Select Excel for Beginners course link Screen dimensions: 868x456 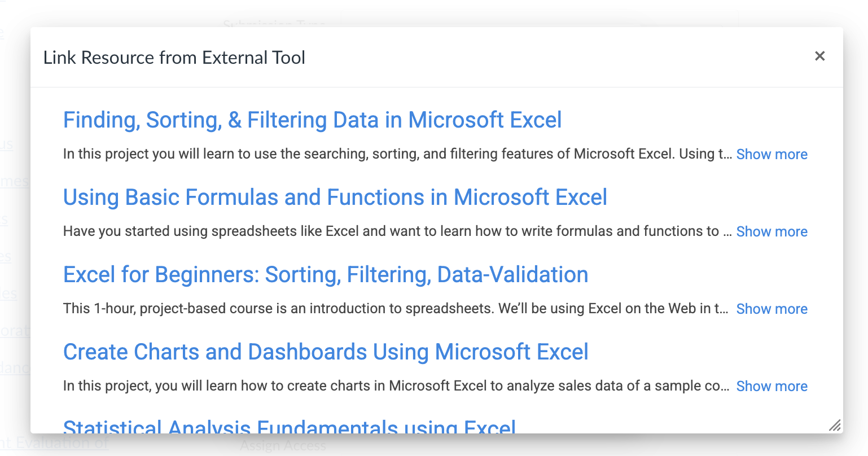pos(326,275)
